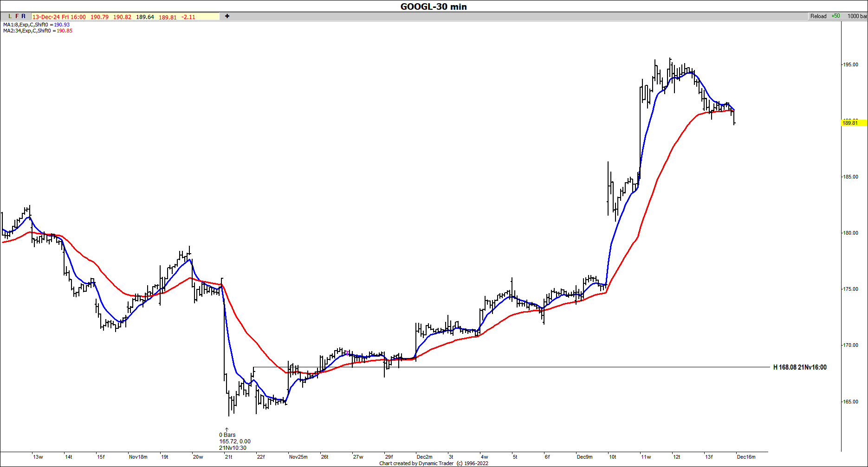The image size is (868, 467).
Task: Click the green +50 bars button
Action: (x=836, y=16)
